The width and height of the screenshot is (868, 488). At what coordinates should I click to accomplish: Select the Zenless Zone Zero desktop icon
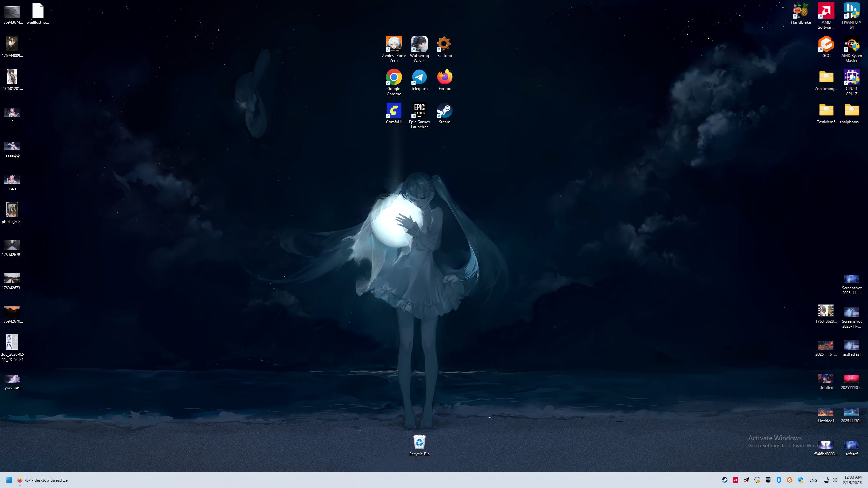click(394, 44)
